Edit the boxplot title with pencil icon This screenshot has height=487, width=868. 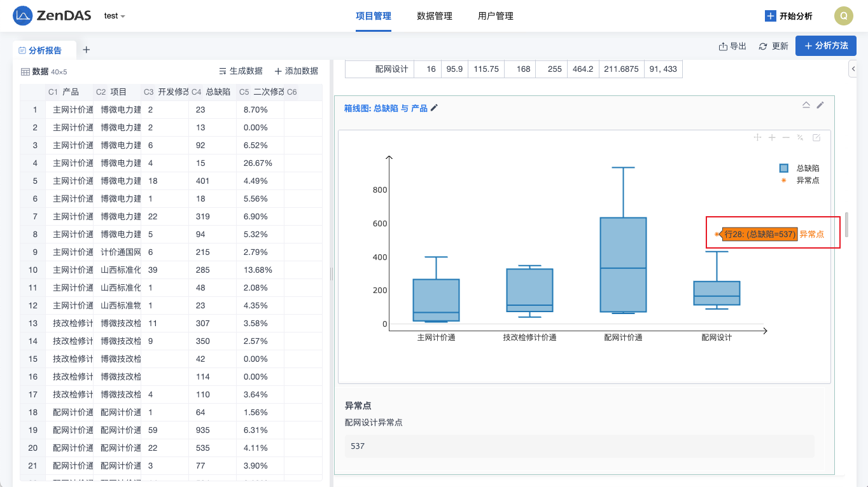(435, 108)
